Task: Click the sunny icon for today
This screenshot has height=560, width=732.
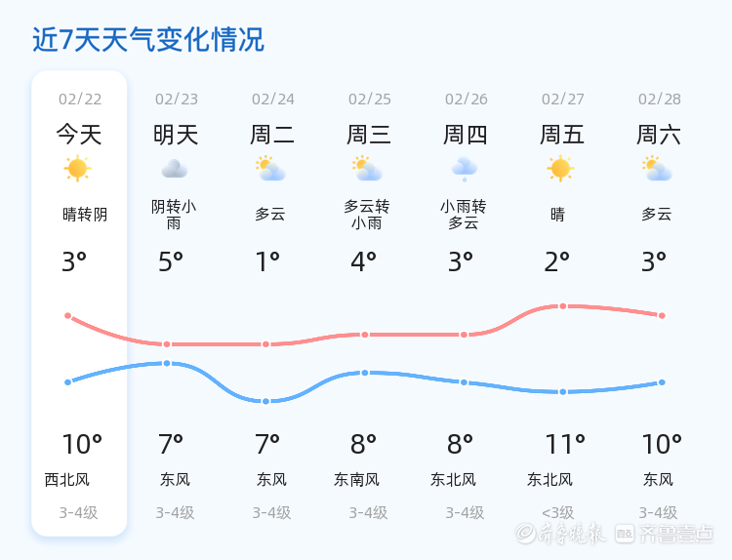Action: pos(77,169)
